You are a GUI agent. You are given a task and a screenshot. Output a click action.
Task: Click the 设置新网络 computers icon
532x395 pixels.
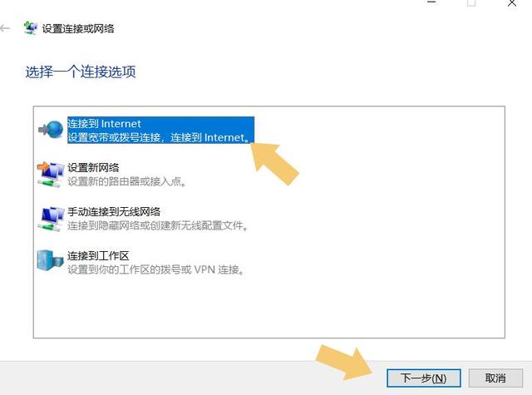point(51,175)
